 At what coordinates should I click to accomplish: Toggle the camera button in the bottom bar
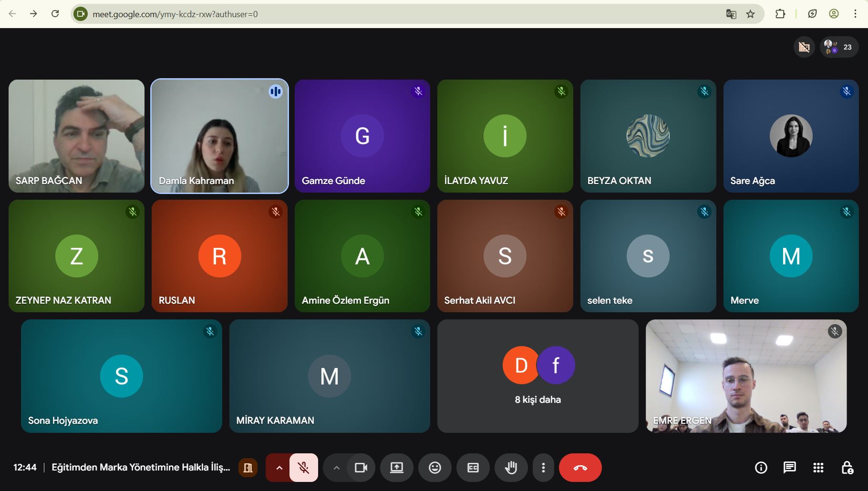(x=361, y=468)
